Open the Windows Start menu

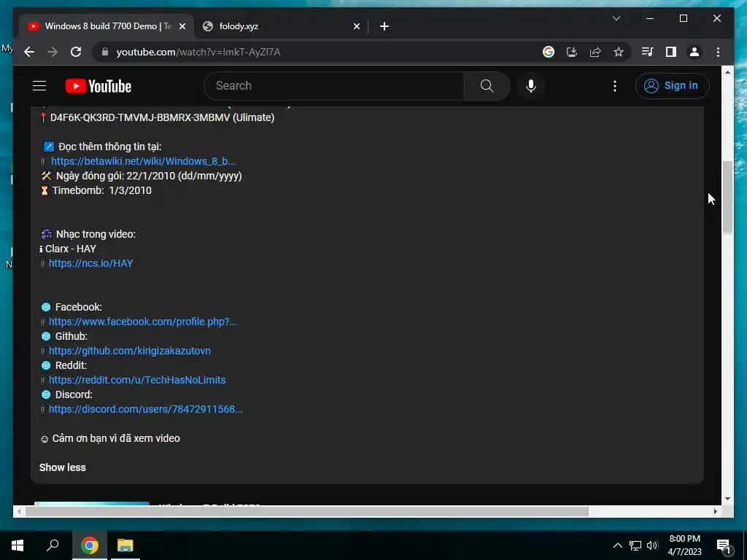pyautogui.click(x=18, y=545)
